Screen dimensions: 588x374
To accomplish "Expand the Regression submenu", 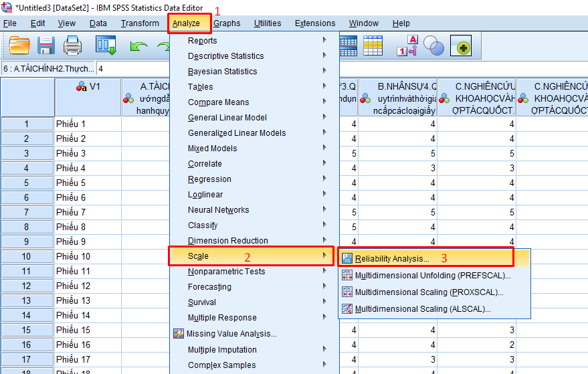I will click(x=209, y=179).
